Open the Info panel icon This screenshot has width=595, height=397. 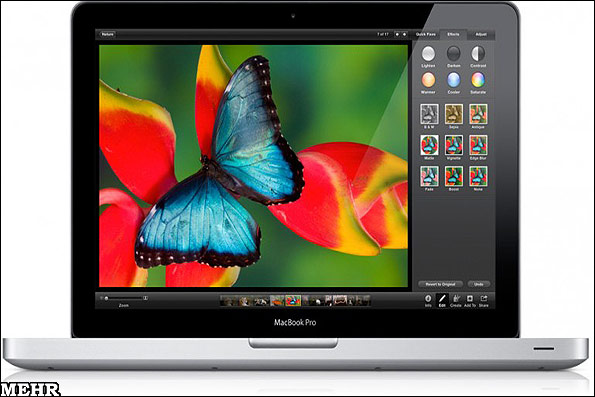pos(428,299)
